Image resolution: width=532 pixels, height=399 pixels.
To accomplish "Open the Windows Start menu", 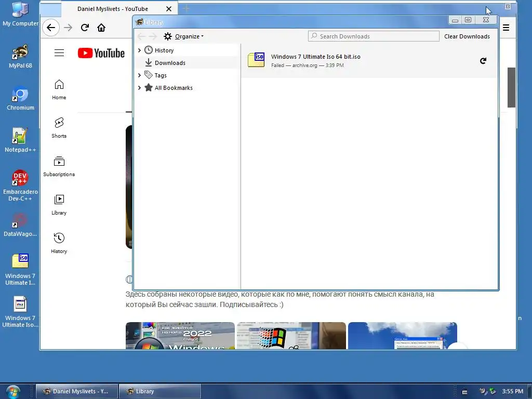I will (12, 392).
